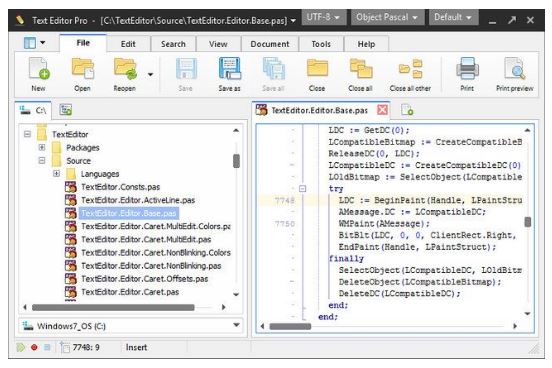
Task: Select TextEditor.Editor.ActiveLine.pas in the tree
Action: [138, 200]
